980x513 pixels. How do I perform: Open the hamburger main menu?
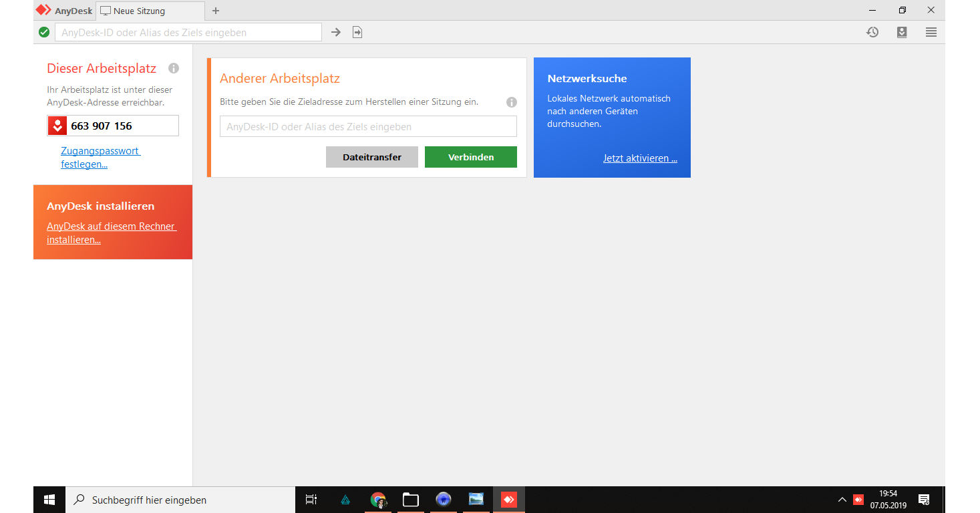click(x=931, y=32)
